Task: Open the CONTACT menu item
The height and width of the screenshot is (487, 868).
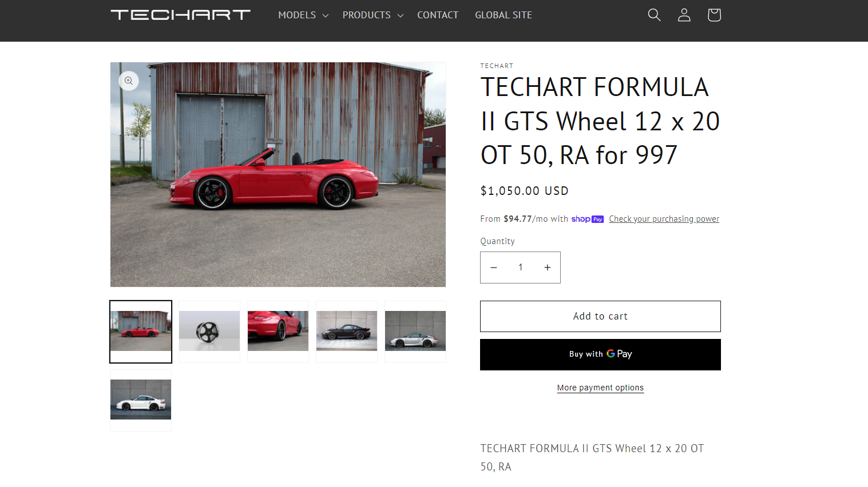Action: pos(438,15)
